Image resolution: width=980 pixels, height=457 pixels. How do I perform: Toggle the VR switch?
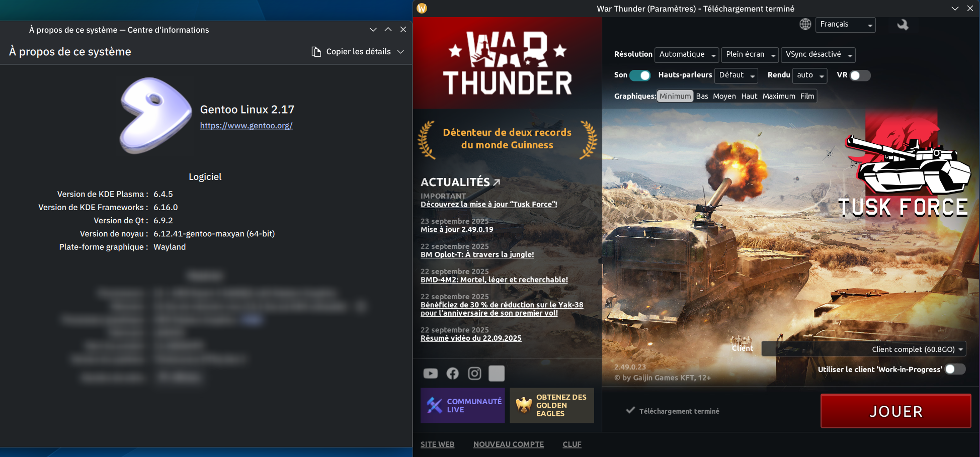860,75
